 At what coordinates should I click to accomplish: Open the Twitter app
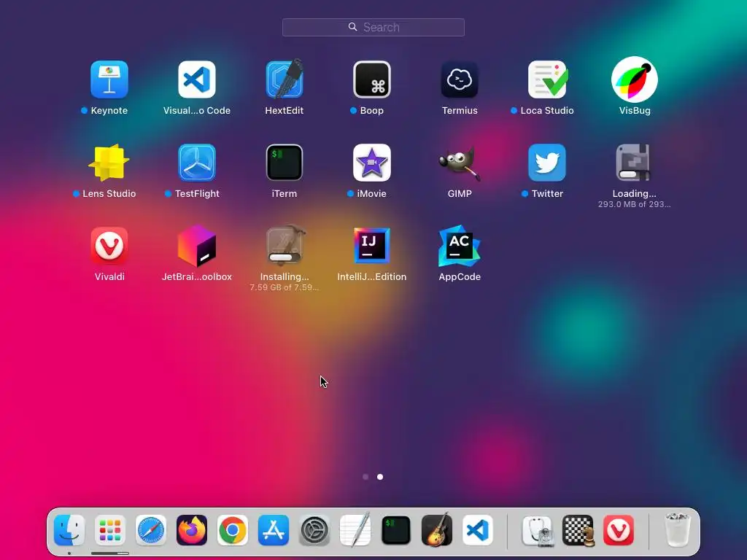pos(547,163)
